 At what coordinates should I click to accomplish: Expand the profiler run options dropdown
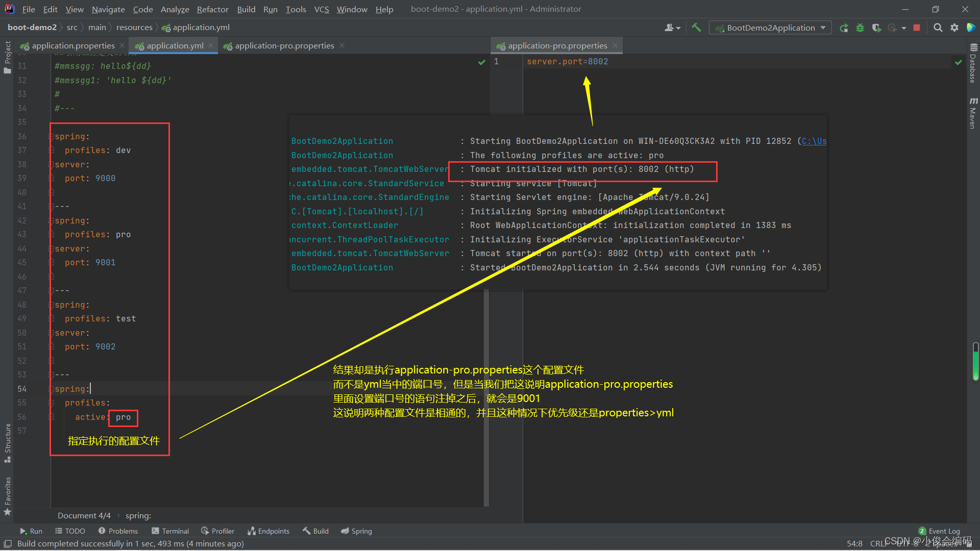(x=903, y=28)
